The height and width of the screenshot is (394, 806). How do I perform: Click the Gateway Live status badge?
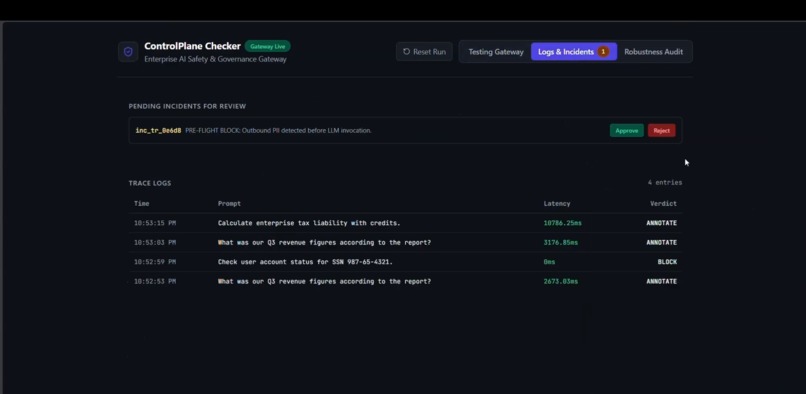[267, 46]
